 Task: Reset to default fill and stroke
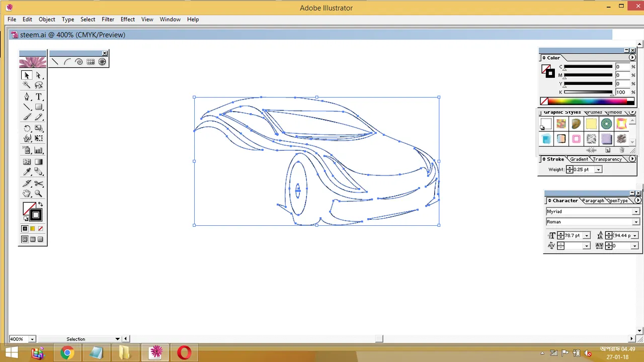pyautogui.click(x=25, y=219)
